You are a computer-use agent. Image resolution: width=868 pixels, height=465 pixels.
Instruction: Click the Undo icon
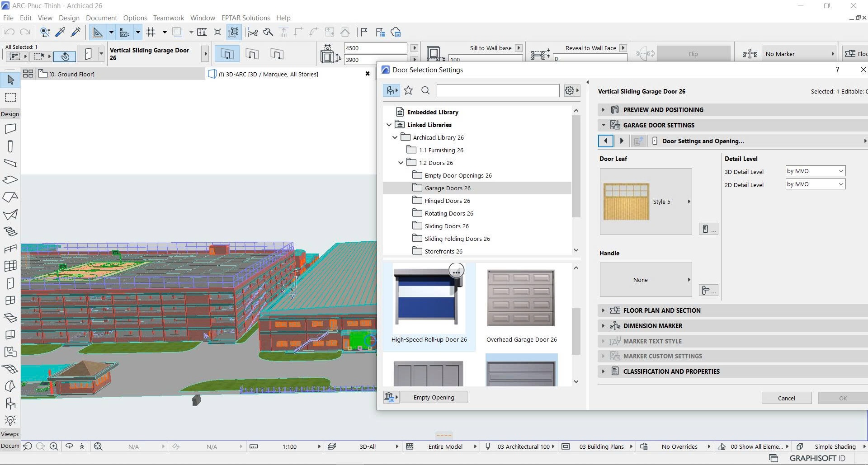[8, 32]
